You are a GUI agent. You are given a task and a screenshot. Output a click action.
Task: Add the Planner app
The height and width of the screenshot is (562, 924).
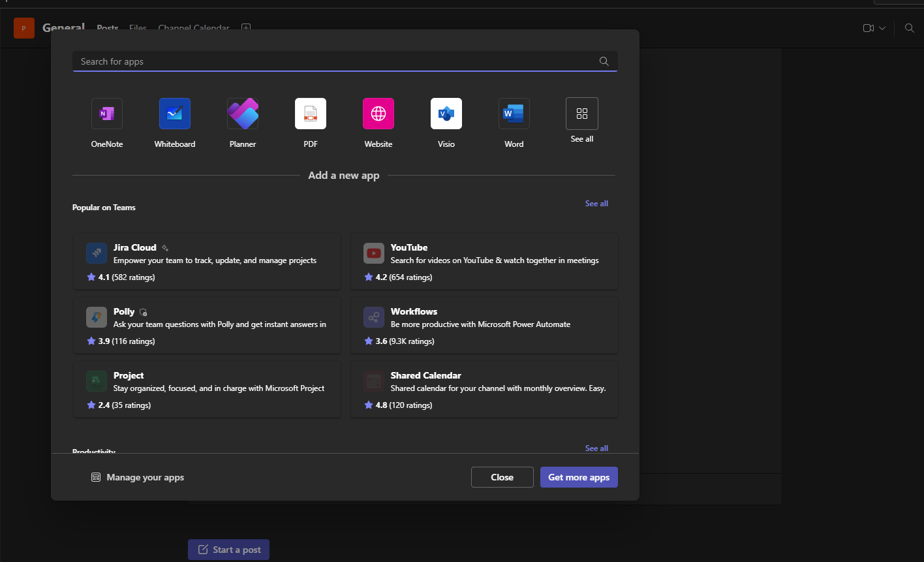click(x=243, y=114)
